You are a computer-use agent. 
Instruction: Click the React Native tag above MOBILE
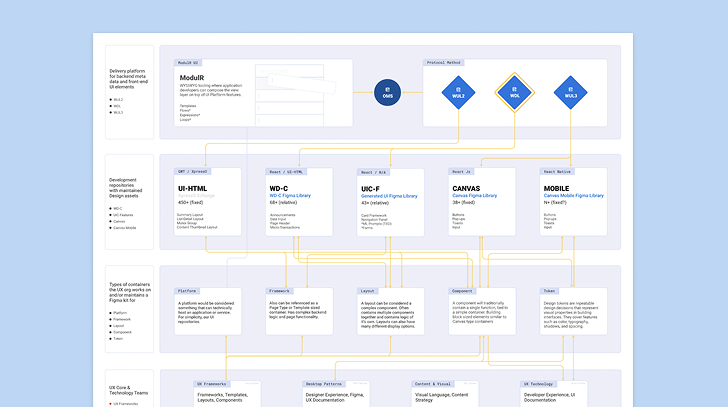click(x=557, y=171)
